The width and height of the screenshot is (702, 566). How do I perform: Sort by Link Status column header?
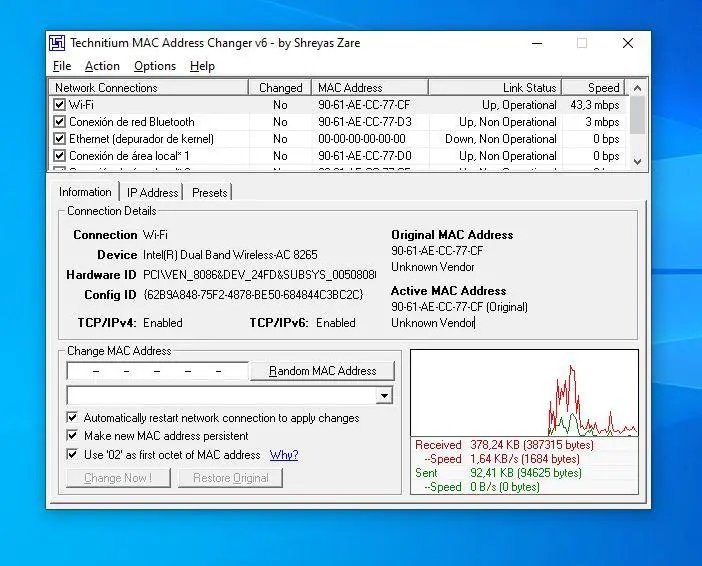pyautogui.click(x=495, y=87)
